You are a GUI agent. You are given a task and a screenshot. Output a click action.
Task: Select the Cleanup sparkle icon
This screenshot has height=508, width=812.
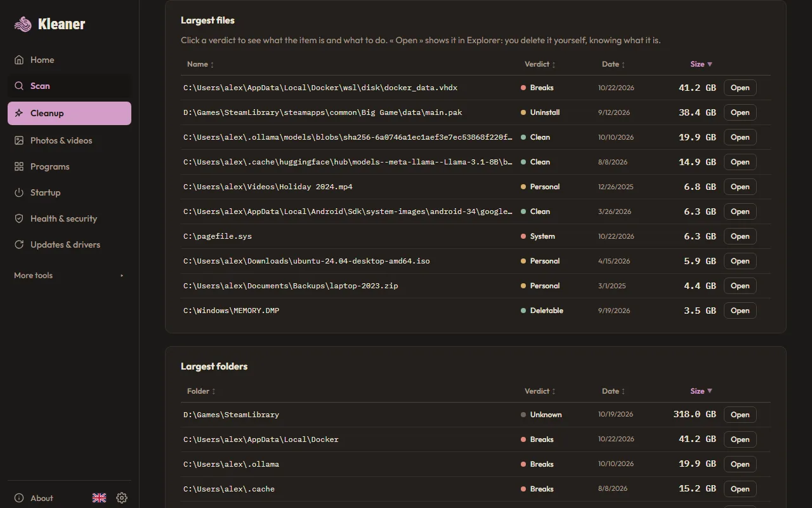coord(19,113)
